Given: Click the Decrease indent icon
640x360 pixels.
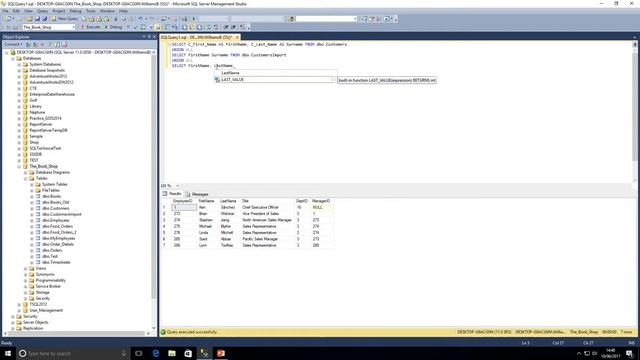Looking at the screenshot, I should pos(226,27).
